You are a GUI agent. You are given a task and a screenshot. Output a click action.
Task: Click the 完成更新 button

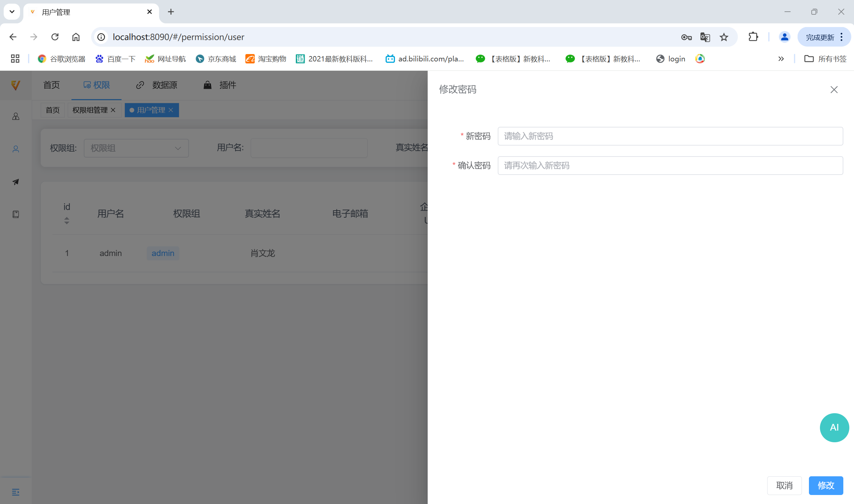(x=819, y=37)
